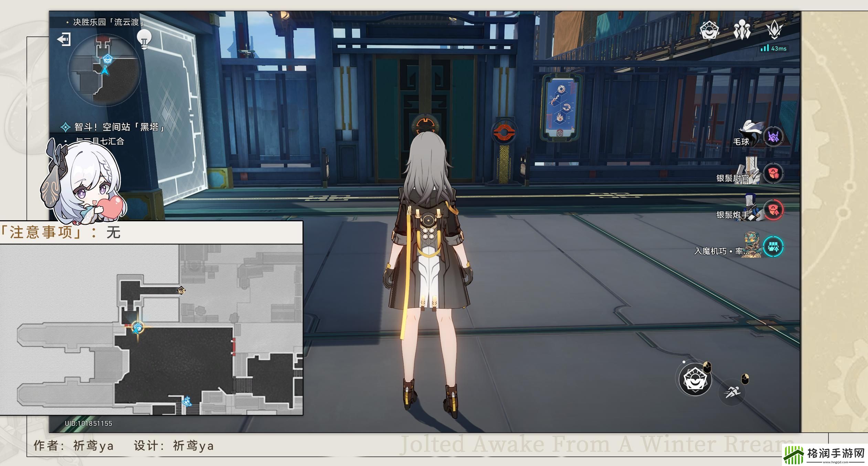Click the exit area door icon
This screenshot has height=466, width=868.
click(64, 39)
